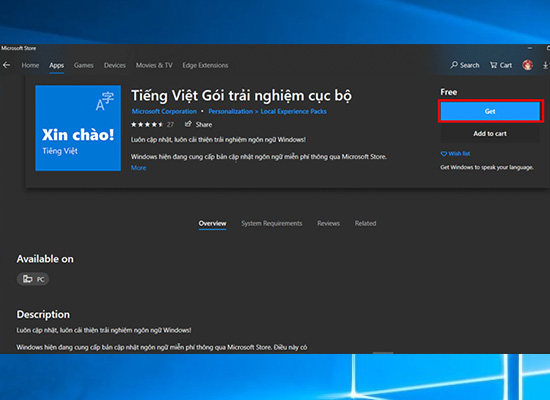Viewport: 550px width, 400px height.
Task: Go back with the left arrow icon
Action: (6, 65)
